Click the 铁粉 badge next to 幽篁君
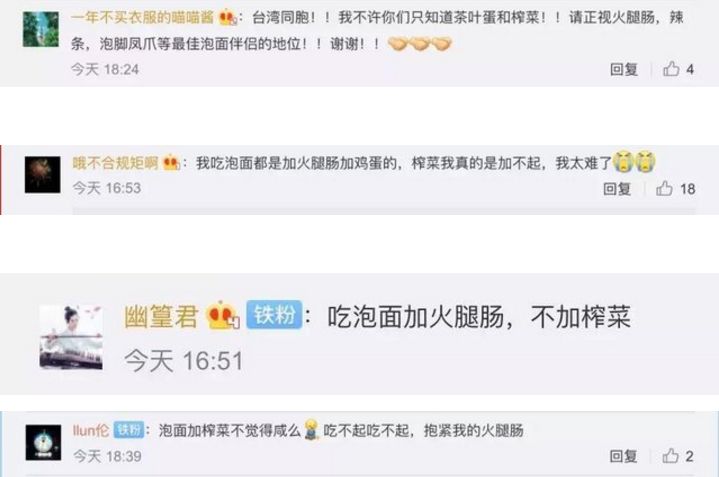 (274, 315)
